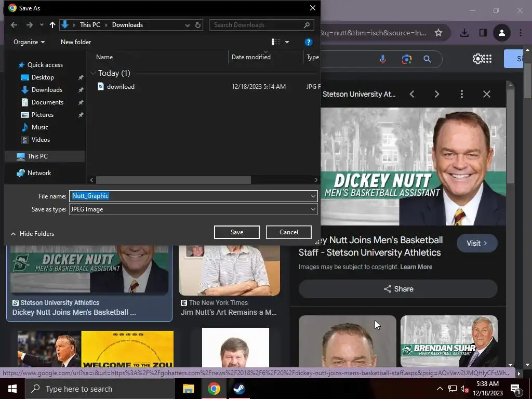Click the Cancel button

tap(289, 232)
